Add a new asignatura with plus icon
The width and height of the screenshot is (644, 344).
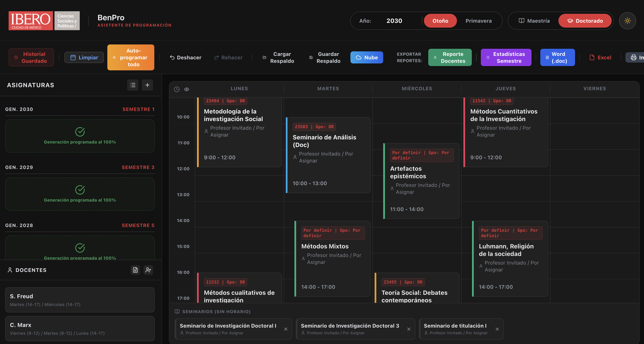[x=147, y=85]
